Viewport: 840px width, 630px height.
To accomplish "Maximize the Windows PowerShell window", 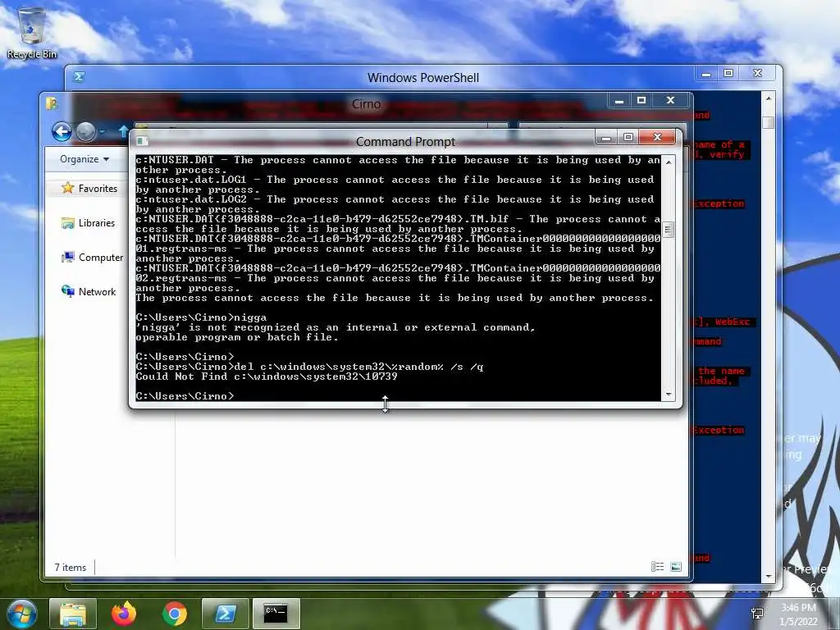I will click(x=728, y=73).
